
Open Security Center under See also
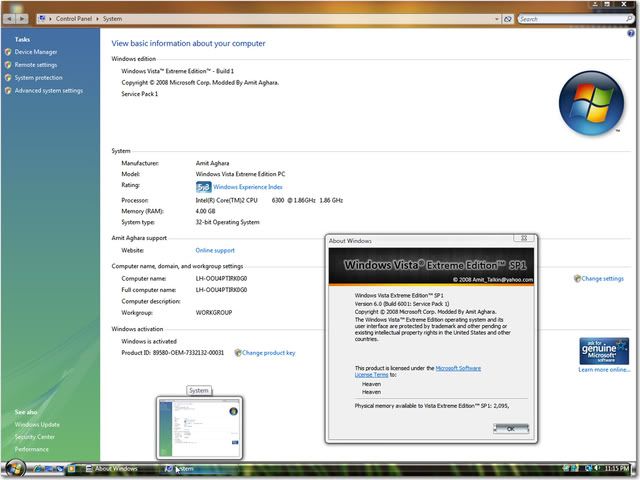[x=35, y=437]
